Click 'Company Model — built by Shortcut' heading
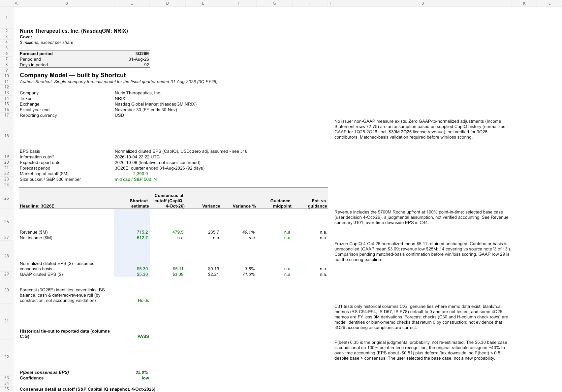The image size is (562, 392). [73, 75]
